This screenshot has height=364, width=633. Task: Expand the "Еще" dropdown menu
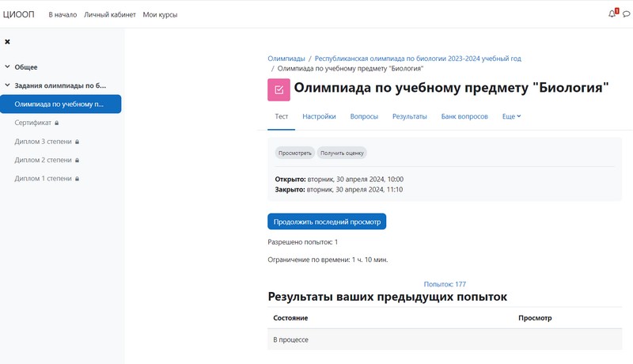[x=511, y=116]
